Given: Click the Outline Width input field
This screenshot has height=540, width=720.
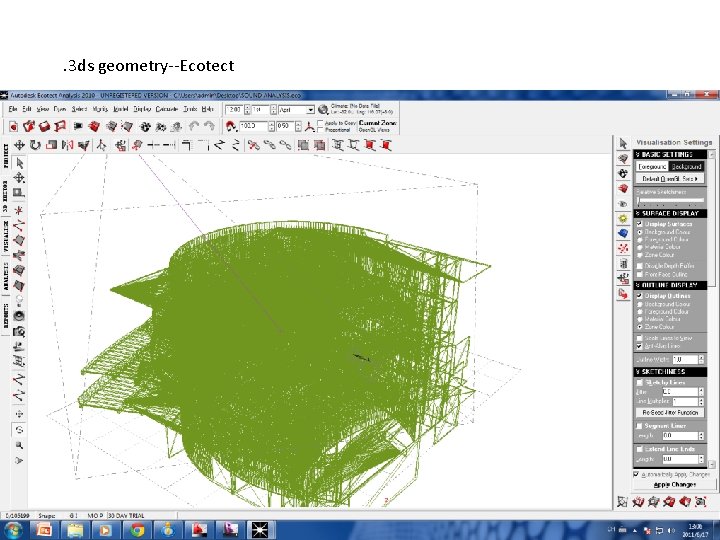Looking at the screenshot, I should 685,359.
